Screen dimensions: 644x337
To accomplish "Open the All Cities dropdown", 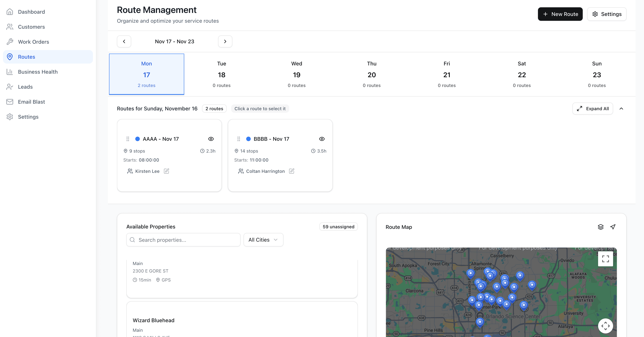I will click(263, 240).
